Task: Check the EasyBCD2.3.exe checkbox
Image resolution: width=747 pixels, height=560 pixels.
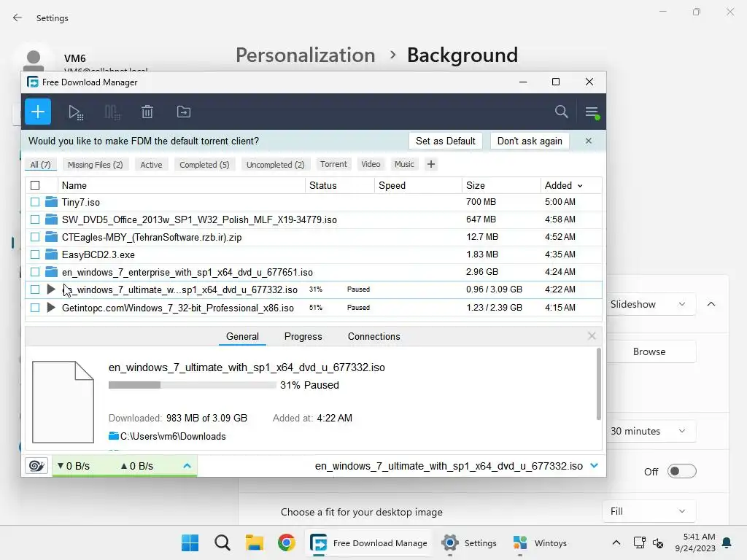Action: tap(35, 254)
